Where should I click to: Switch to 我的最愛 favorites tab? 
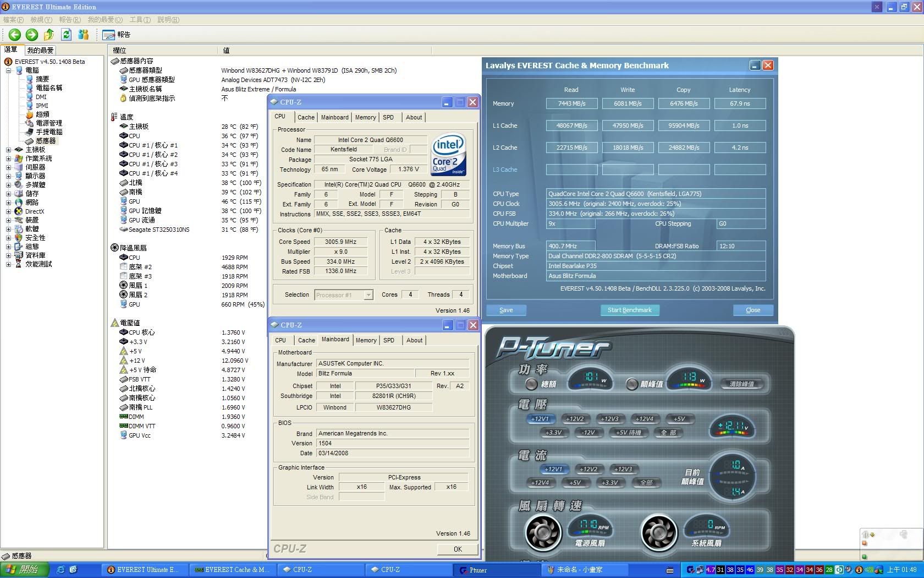(40, 50)
